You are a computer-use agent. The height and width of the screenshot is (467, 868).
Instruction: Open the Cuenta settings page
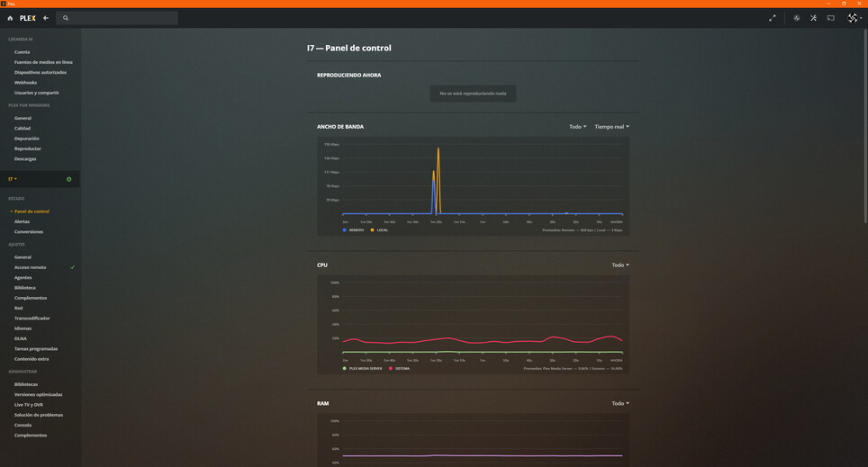coord(23,52)
